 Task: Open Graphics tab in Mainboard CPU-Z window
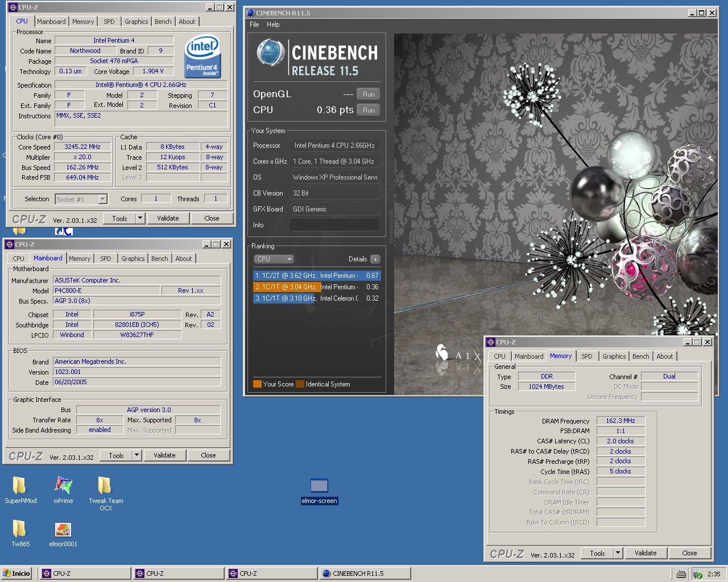point(133,259)
